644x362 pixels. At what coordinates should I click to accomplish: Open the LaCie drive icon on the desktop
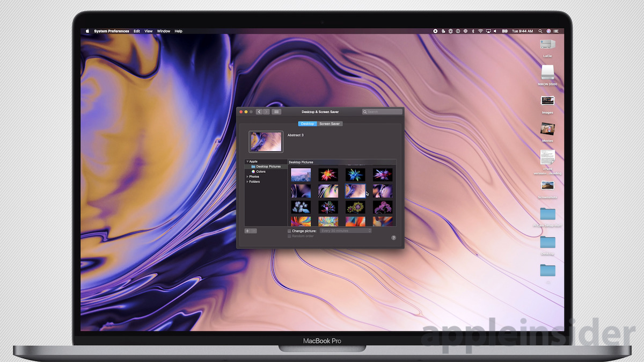[x=547, y=46]
